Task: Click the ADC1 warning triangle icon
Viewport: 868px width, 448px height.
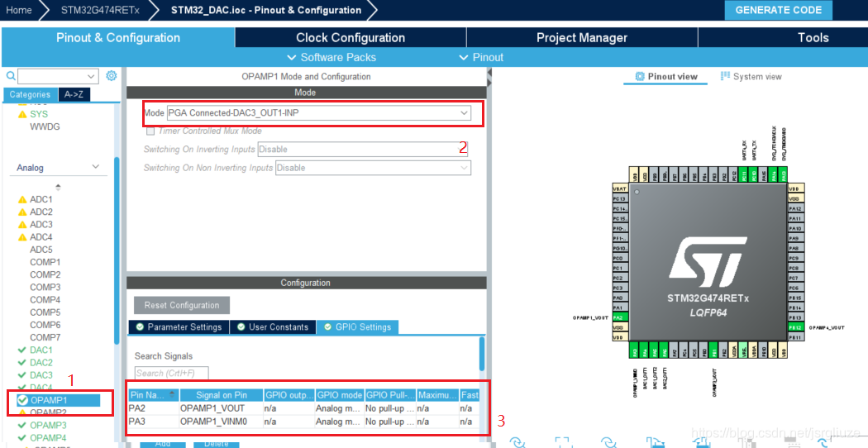Action: tap(22, 199)
